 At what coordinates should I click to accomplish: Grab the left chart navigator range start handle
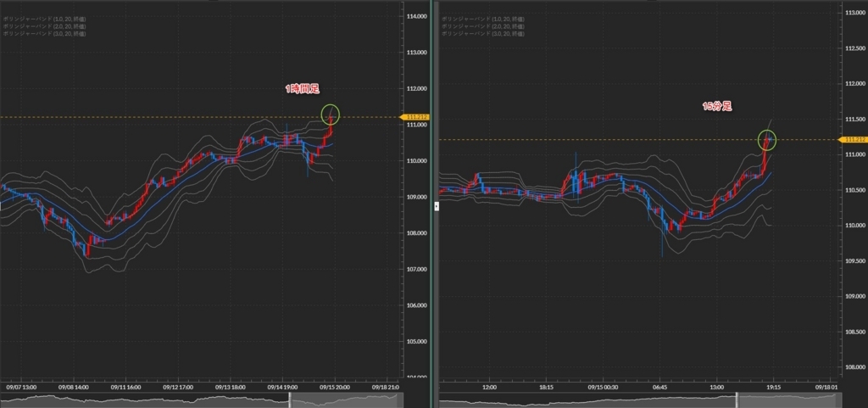pyautogui.click(x=290, y=400)
